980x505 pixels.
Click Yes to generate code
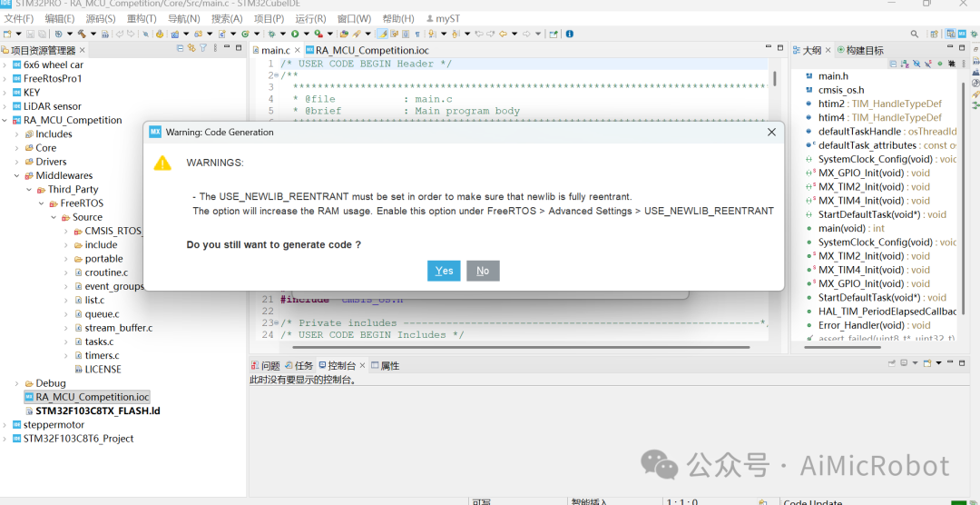(x=444, y=271)
